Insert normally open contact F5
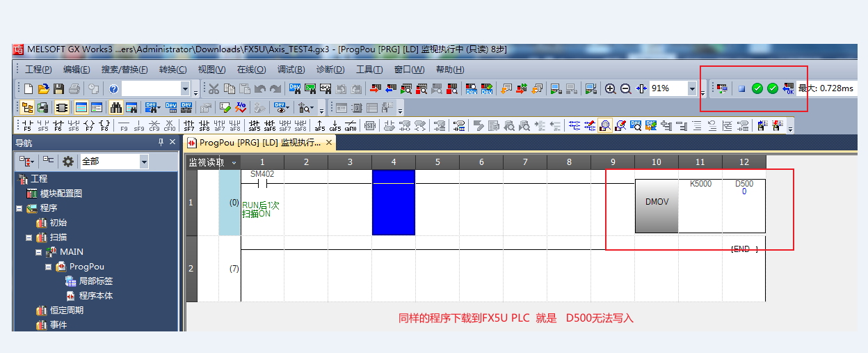 [27, 126]
